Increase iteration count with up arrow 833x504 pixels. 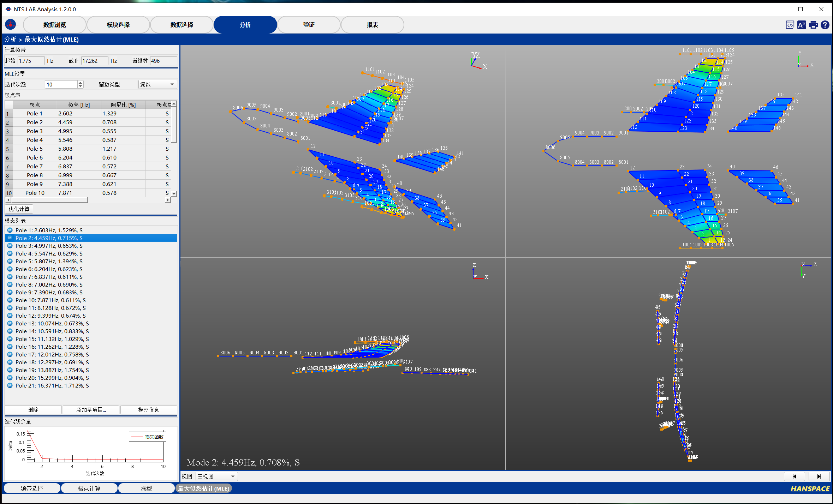(81, 83)
